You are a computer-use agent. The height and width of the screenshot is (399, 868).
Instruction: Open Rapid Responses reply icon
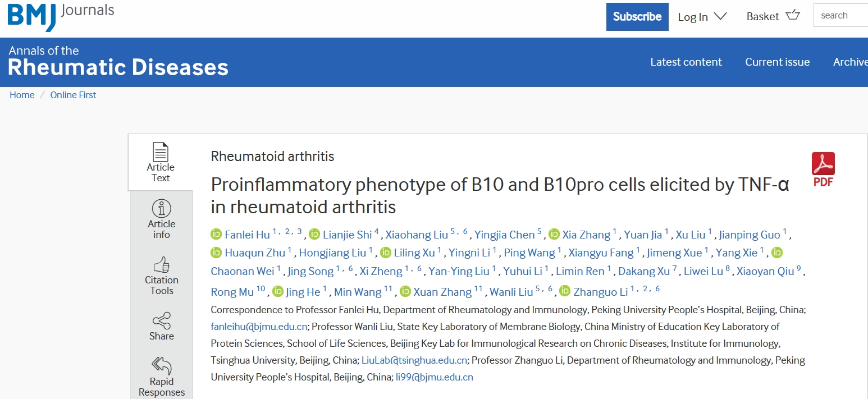(162, 366)
